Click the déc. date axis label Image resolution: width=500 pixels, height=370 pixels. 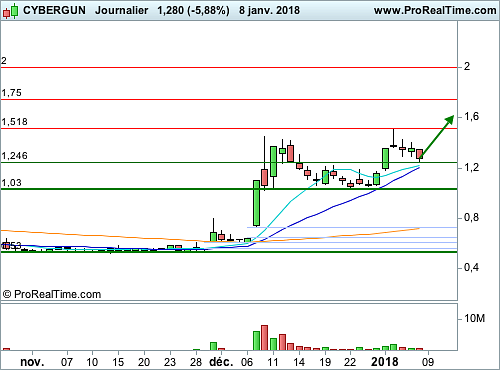(221, 362)
